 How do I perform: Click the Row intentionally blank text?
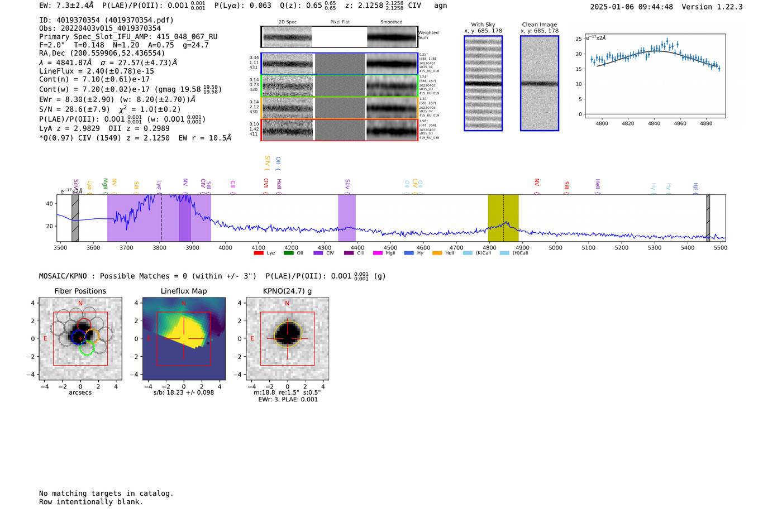91,502
